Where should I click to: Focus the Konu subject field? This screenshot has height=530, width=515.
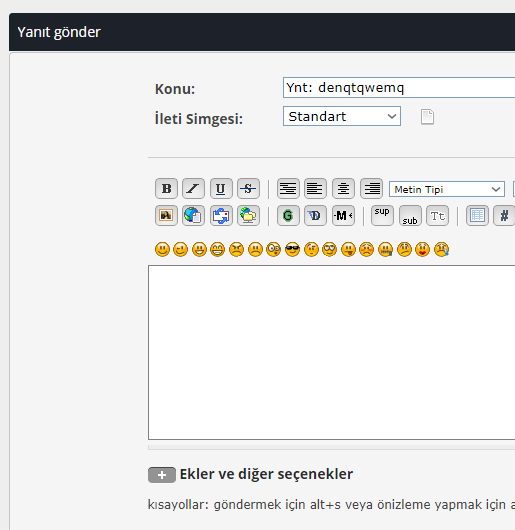coord(399,88)
